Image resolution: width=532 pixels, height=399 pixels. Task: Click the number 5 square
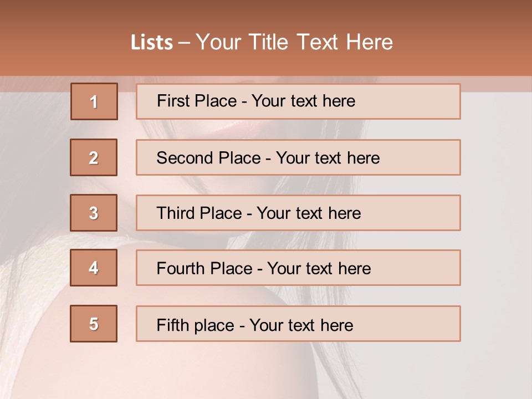point(94,324)
